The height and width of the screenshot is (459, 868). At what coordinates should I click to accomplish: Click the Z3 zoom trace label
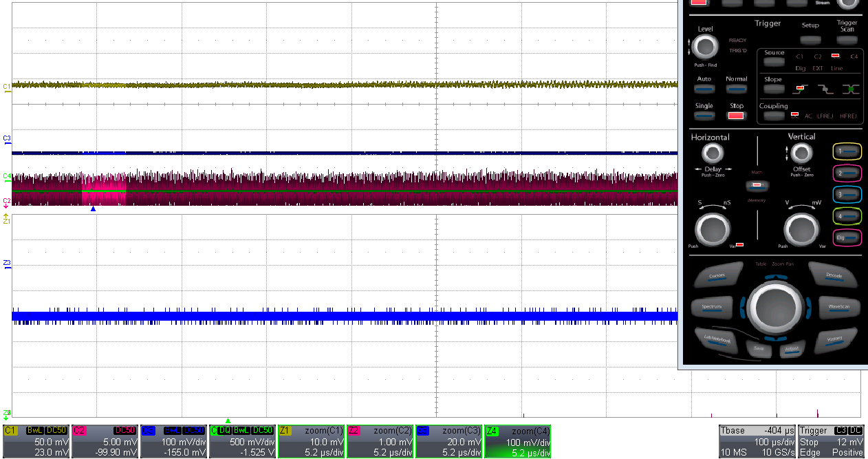click(7, 264)
